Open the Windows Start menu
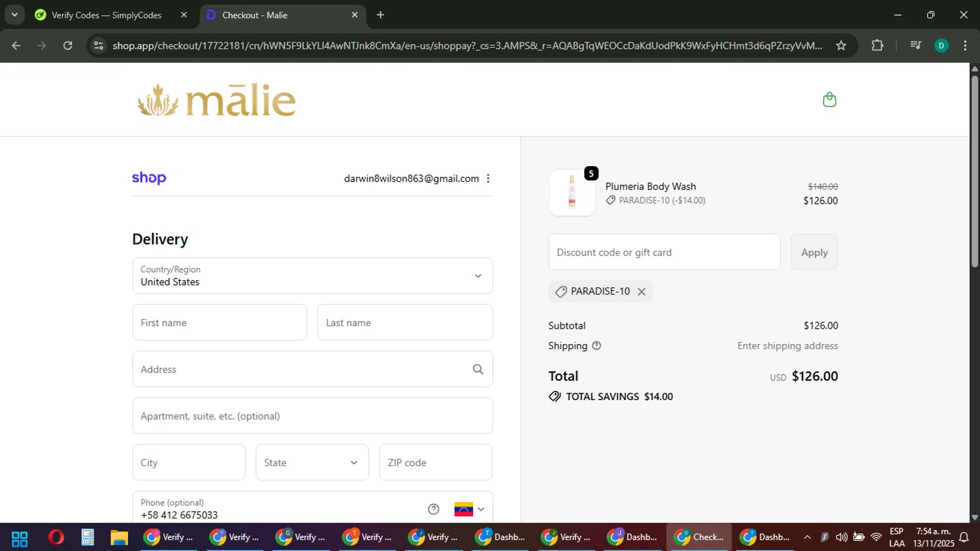The width and height of the screenshot is (980, 551). click(x=20, y=538)
